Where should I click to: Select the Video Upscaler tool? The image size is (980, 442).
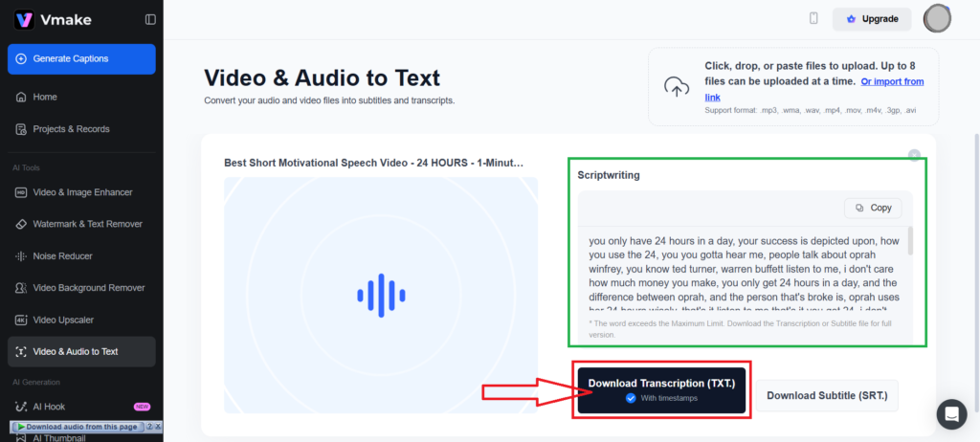click(63, 320)
